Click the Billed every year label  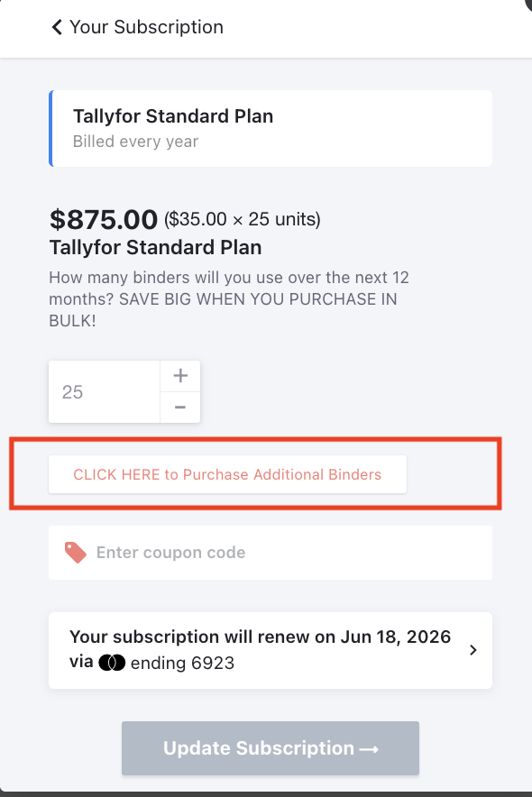(135, 142)
